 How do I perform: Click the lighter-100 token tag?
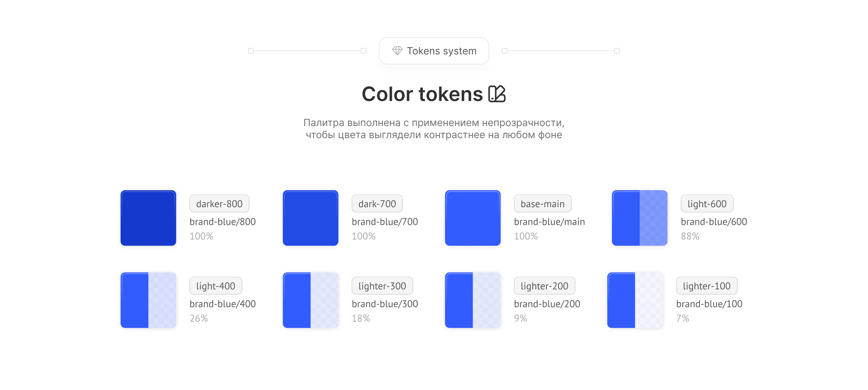coord(706,286)
